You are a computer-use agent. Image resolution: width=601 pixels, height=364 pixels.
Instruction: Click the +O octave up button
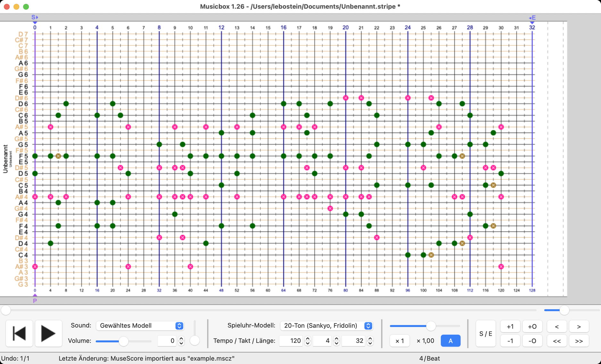(532, 327)
